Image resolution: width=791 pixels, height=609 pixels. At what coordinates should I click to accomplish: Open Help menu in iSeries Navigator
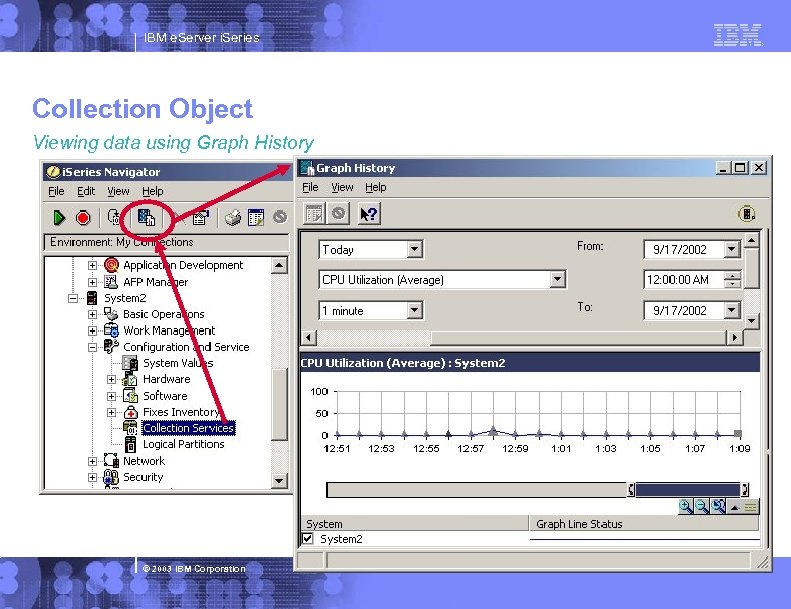click(152, 191)
